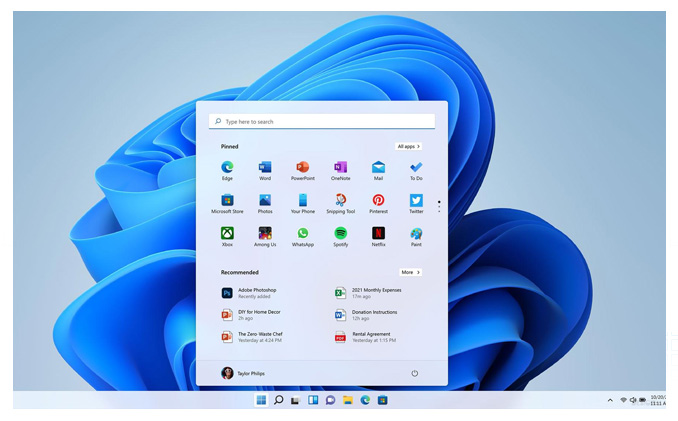678x421 pixels.
Task: Open Rental Agreement PDF file
Action: [x=365, y=337]
